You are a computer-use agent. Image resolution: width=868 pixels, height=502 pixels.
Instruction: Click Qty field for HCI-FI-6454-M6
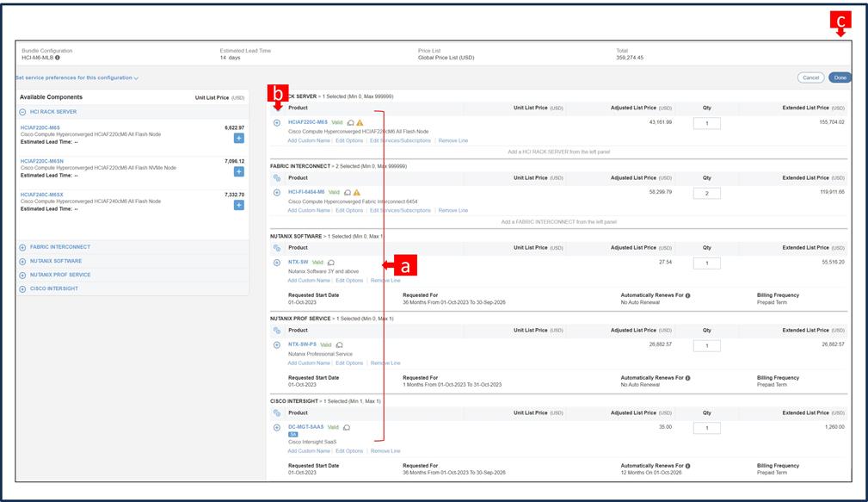pos(707,194)
